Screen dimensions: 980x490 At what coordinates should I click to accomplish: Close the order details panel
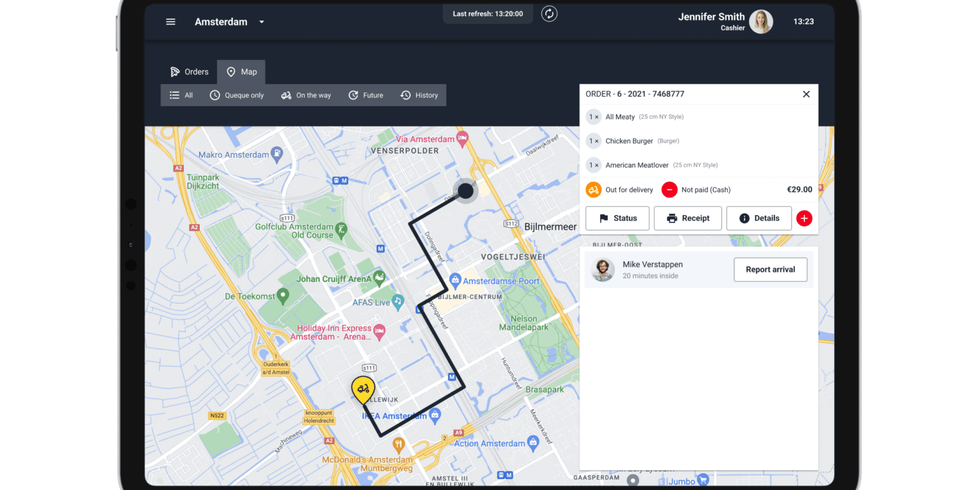806,94
